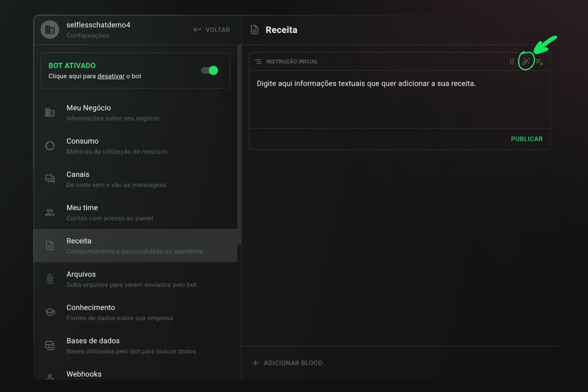Click the VOLTAR back button

212,30
